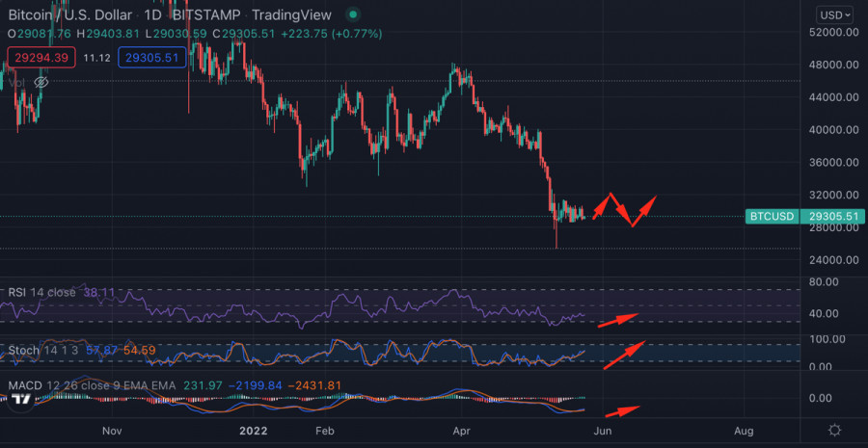Click the TradingView logo icon
Image resolution: width=868 pixels, height=448 pixels.
(21, 399)
